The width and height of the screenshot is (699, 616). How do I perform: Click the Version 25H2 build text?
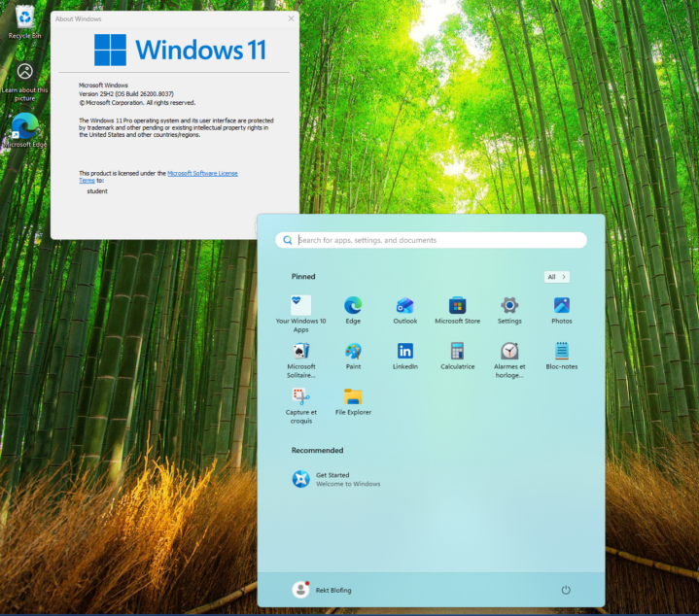(126, 94)
